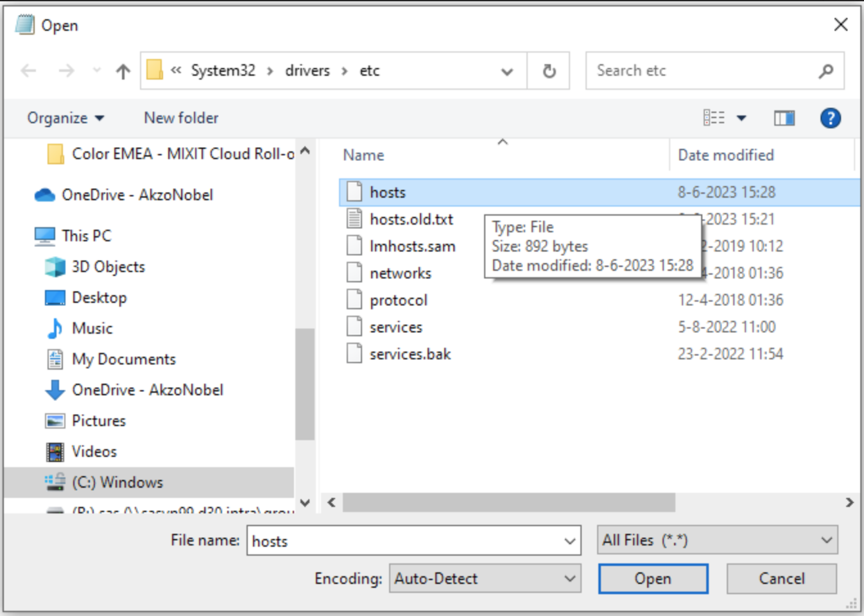
Task: Click the back navigation arrow
Action: pyautogui.click(x=27, y=71)
